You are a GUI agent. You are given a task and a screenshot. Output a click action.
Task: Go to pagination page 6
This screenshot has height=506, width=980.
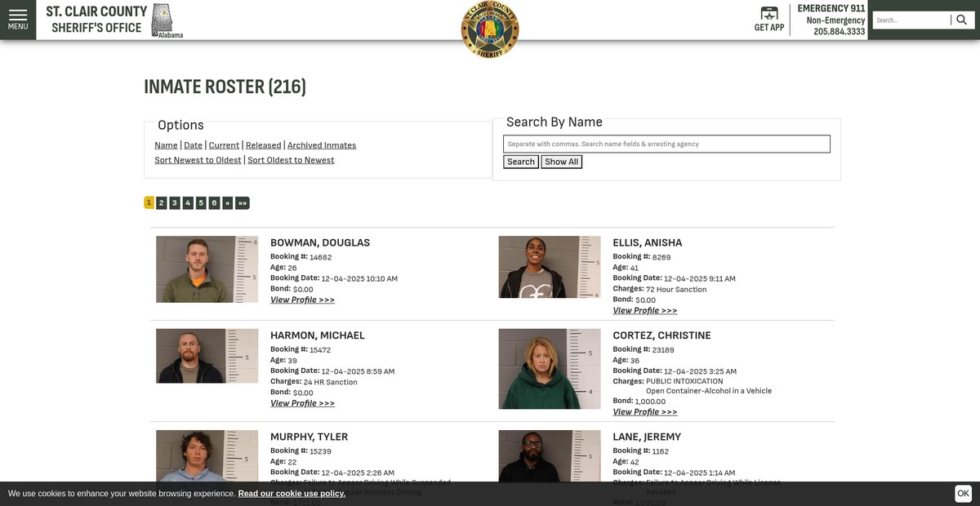point(214,202)
